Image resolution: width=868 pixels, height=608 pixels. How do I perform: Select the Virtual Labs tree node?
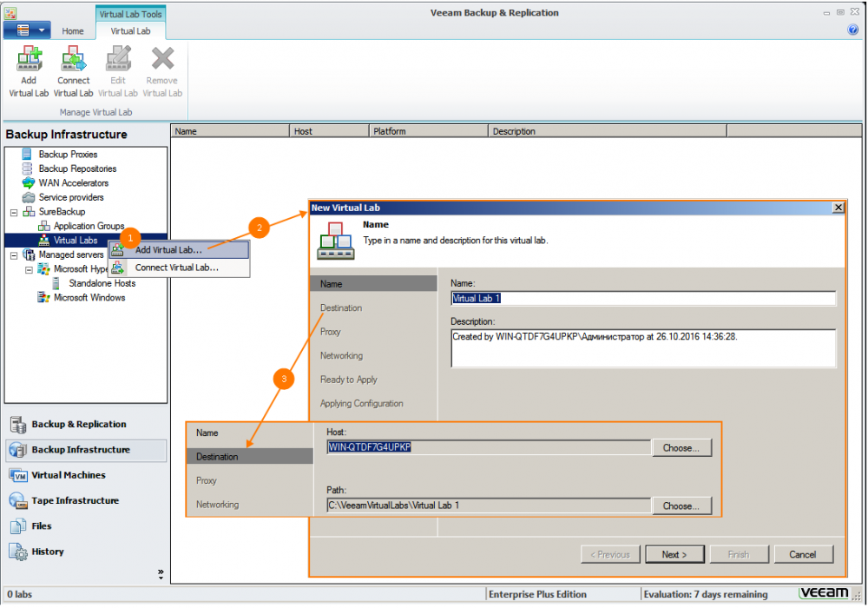76,241
